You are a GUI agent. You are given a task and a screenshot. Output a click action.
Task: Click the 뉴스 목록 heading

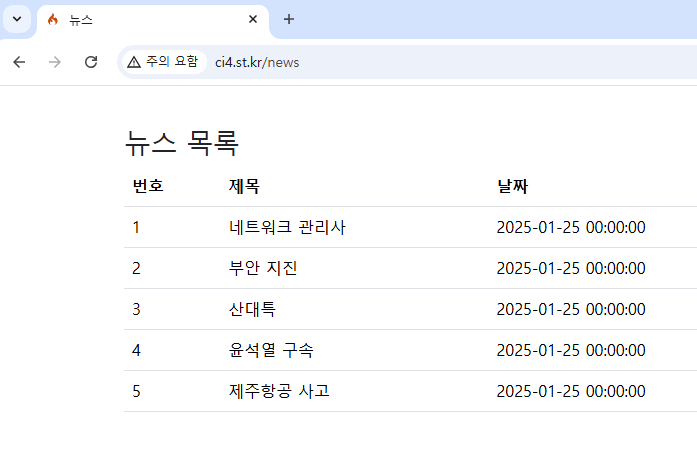[182, 143]
